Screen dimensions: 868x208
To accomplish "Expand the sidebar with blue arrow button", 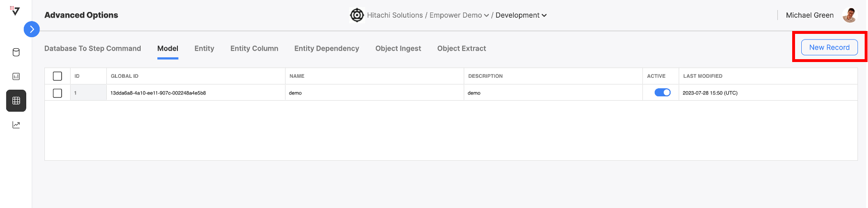I will [31, 29].
